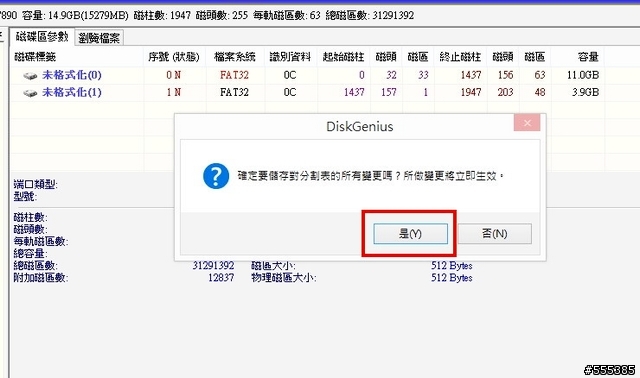This screenshot has height=378, width=640.
Task: Select partition 未格式化(0)
Action: tap(71, 75)
